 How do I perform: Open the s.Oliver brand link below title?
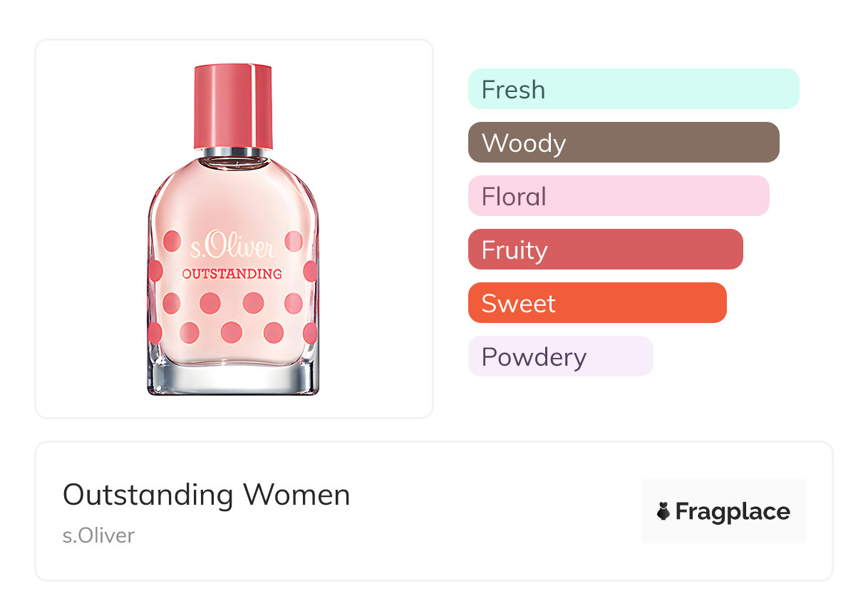[98, 535]
